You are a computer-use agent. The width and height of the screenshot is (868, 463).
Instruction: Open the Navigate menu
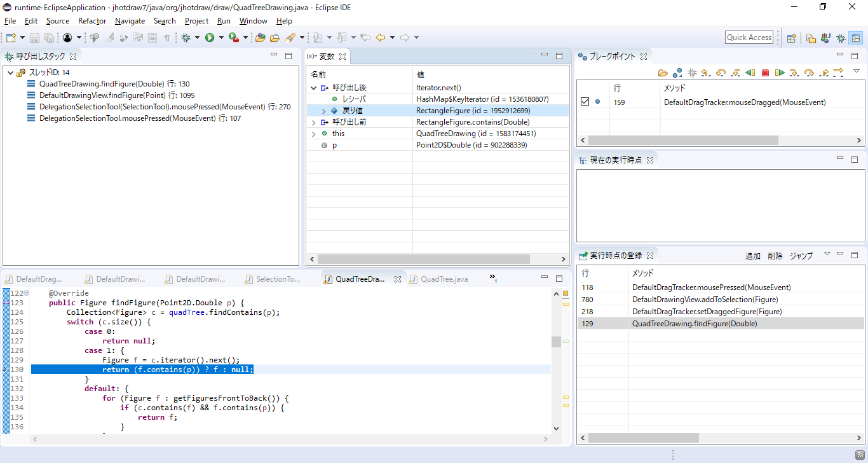(x=130, y=21)
